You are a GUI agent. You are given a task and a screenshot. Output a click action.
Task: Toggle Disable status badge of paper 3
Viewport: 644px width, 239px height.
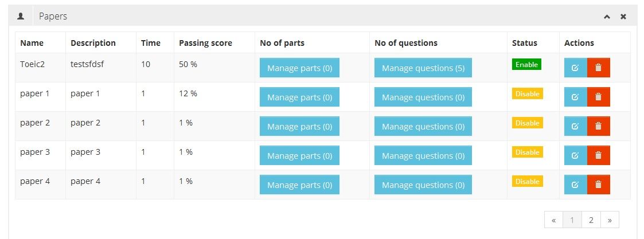coord(527,152)
